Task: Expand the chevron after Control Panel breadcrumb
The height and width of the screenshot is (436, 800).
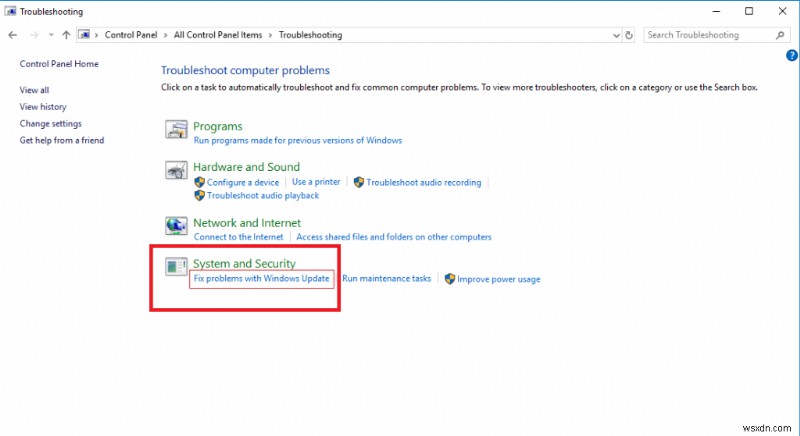Action: (165, 35)
